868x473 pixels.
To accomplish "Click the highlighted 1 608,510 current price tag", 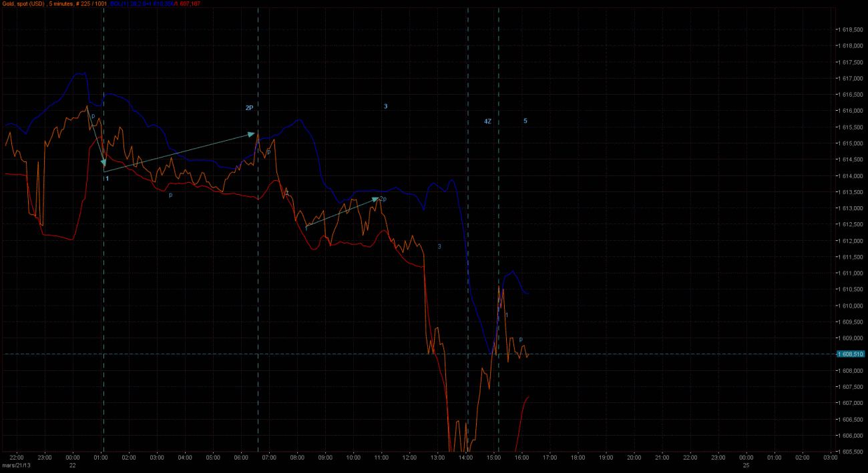I will click(851, 354).
